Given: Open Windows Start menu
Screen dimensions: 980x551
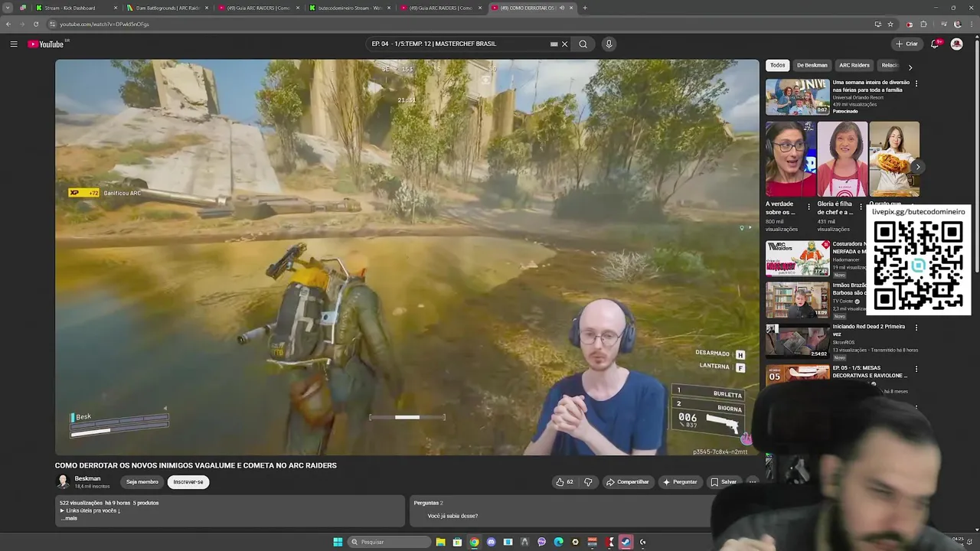Looking at the screenshot, I should coord(338,542).
